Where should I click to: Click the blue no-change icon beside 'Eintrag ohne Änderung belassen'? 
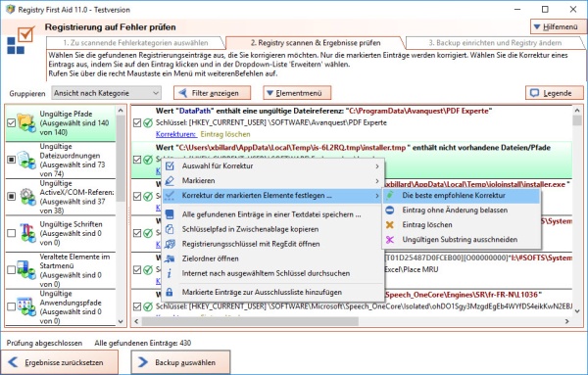390,211
